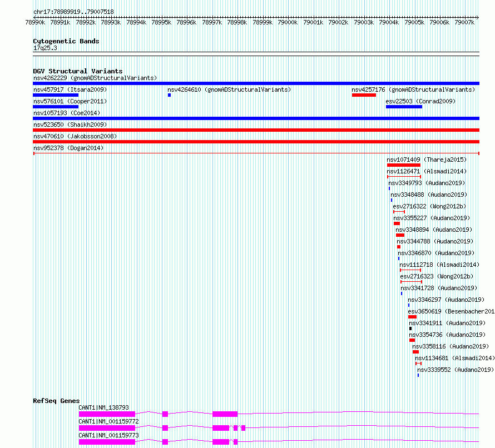This screenshot has width=495, height=448.
Task: Select the Cytogenetic Bands track heading
Action: pyautogui.click(x=66, y=41)
